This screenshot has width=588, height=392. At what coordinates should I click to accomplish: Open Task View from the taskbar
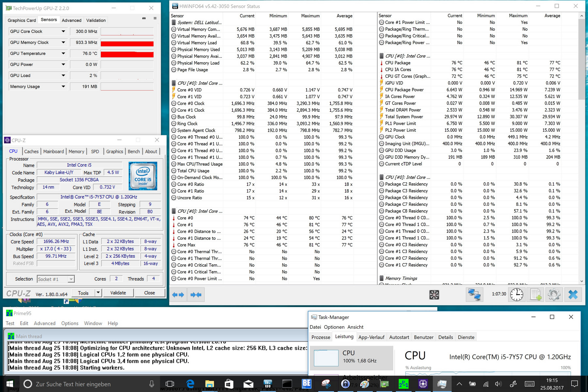(x=170, y=384)
